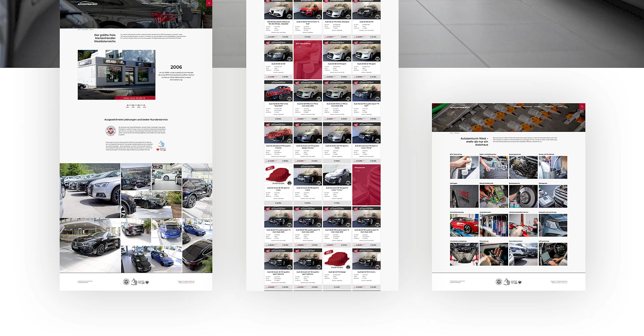The height and width of the screenshot is (336, 644).
Task: Open the Audi A3 SB 35 TFSI S-line car photo
Action: (278, 91)
